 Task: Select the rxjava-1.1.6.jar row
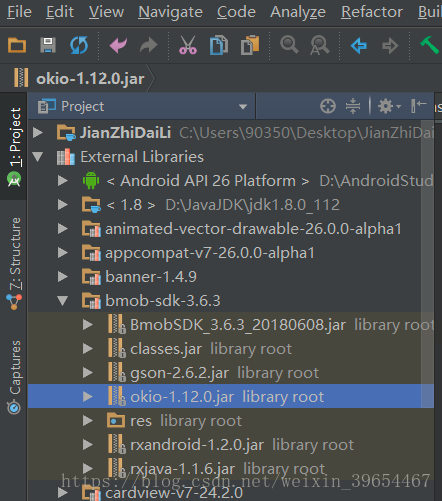(231, 468)
